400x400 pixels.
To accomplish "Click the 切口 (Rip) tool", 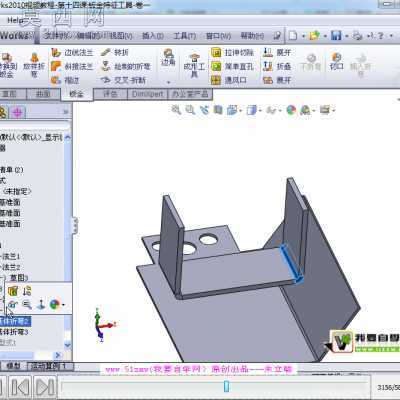I will [x=336, y=61].
